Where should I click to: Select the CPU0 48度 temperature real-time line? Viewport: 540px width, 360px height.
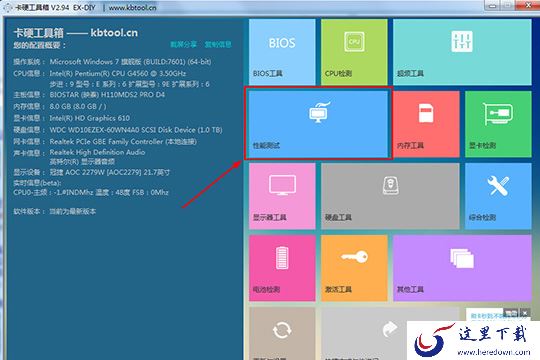pyautogui.click(x=91, y=192)
